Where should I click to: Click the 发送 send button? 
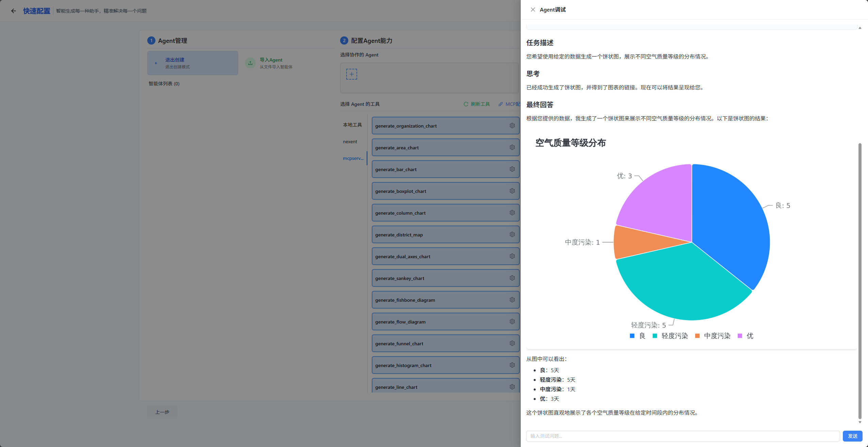click(852, 436)
